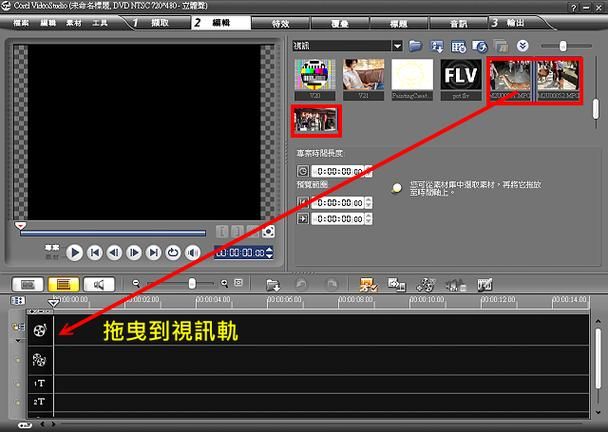Select the FLV clip thumbnail

[x=461, y=79]
